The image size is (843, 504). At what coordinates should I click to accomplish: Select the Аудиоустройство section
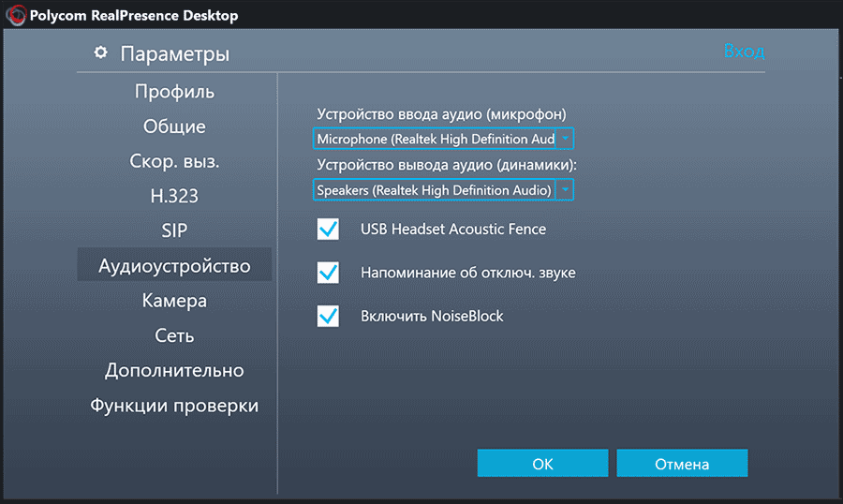(174, 264)
